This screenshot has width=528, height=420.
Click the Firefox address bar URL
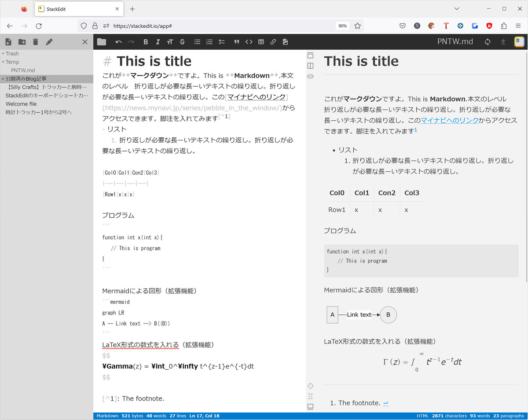[x=143, y=26]
